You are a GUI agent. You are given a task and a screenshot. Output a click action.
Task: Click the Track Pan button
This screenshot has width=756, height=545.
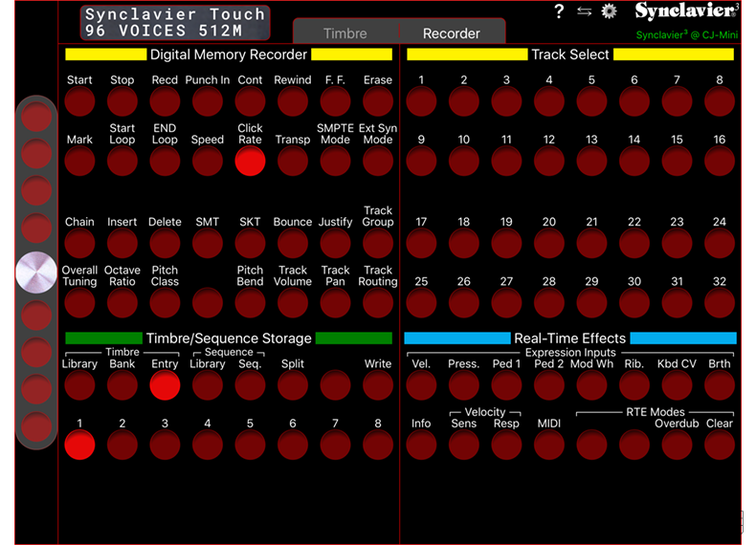pos(336,302)
